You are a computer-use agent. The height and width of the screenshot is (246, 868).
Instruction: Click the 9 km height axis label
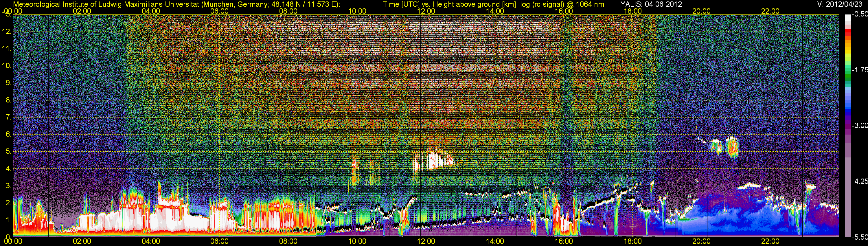click(x=9, y=83)
